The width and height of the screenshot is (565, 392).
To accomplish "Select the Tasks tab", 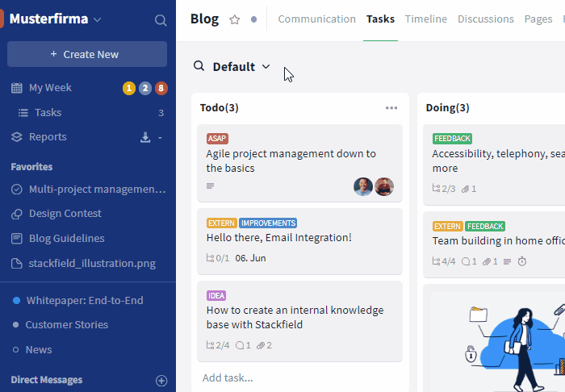I will pyautogui.click(x=380, y=19).
